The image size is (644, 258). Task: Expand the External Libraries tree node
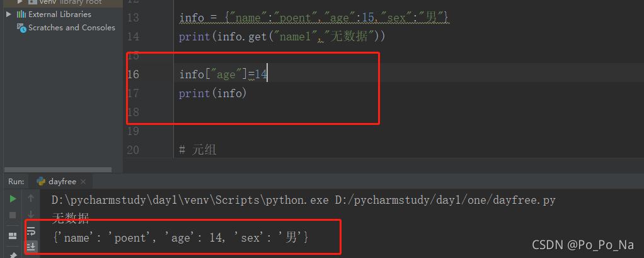9,15
